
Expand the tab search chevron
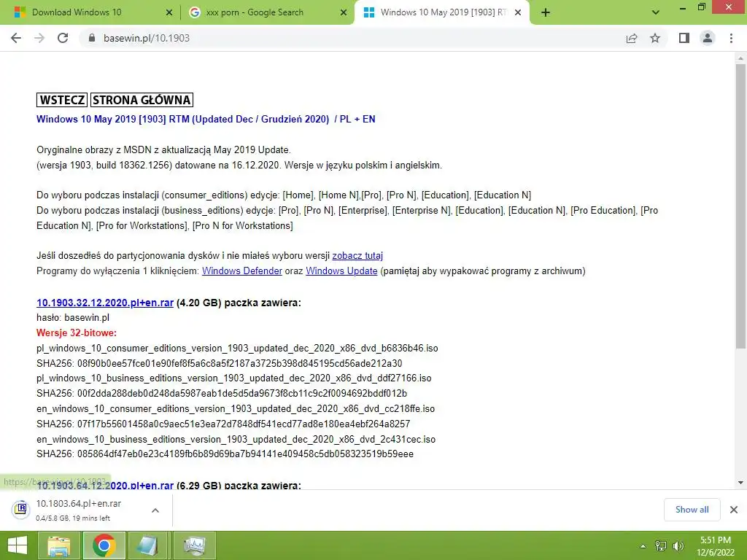tap(656, 12)
